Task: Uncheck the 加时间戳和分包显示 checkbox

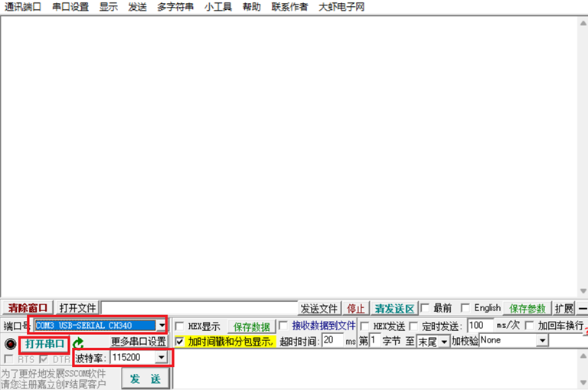Action: pyautogui.click(x=180, y=342)
